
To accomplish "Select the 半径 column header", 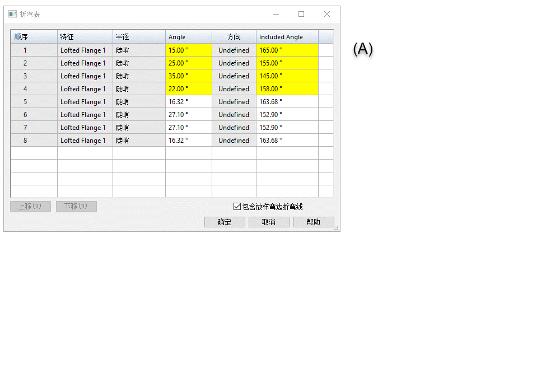I will tap(139, 37).
